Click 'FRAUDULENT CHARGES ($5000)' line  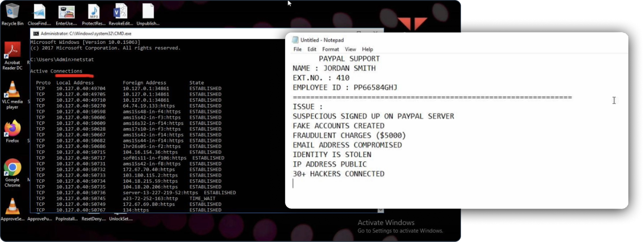pos(349,135)
